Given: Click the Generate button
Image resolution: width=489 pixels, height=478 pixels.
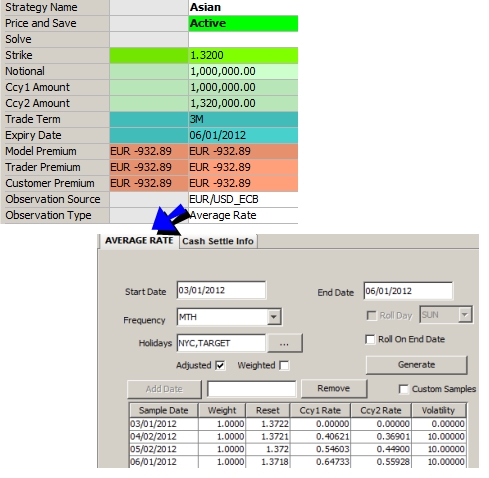Looking at the screenshot, I should pos(417,365).
